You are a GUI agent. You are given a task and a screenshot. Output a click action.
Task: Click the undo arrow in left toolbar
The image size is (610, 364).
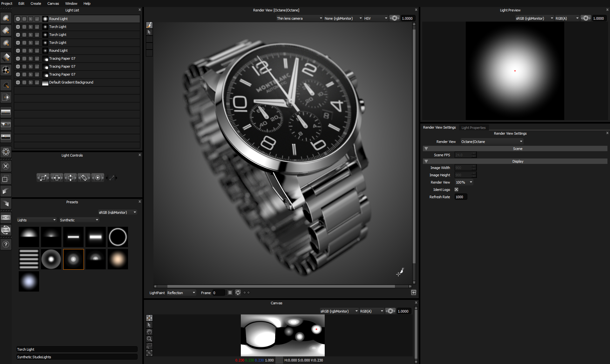6,191
